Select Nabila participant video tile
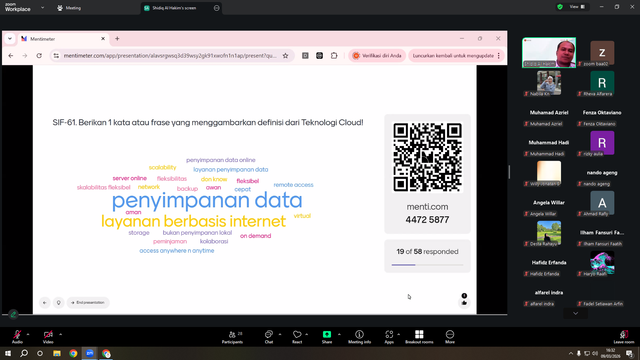 tap(549, 83)
